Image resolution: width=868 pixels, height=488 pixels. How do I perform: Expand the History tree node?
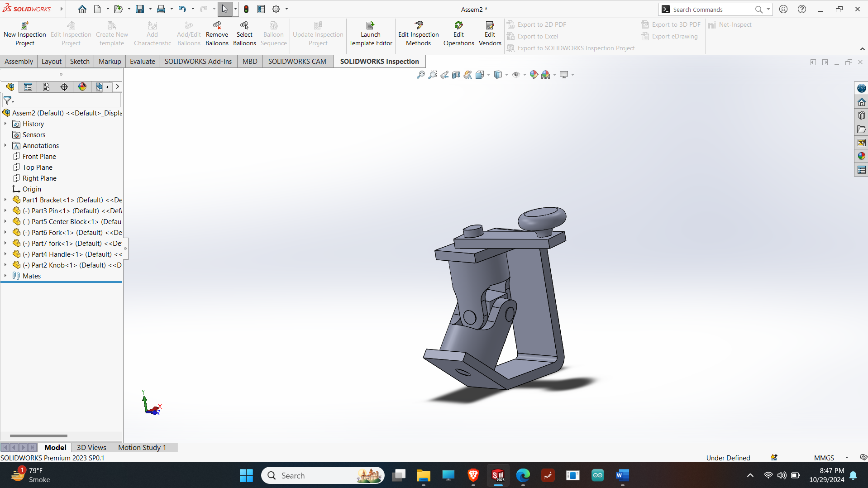[x=5, y=124]
